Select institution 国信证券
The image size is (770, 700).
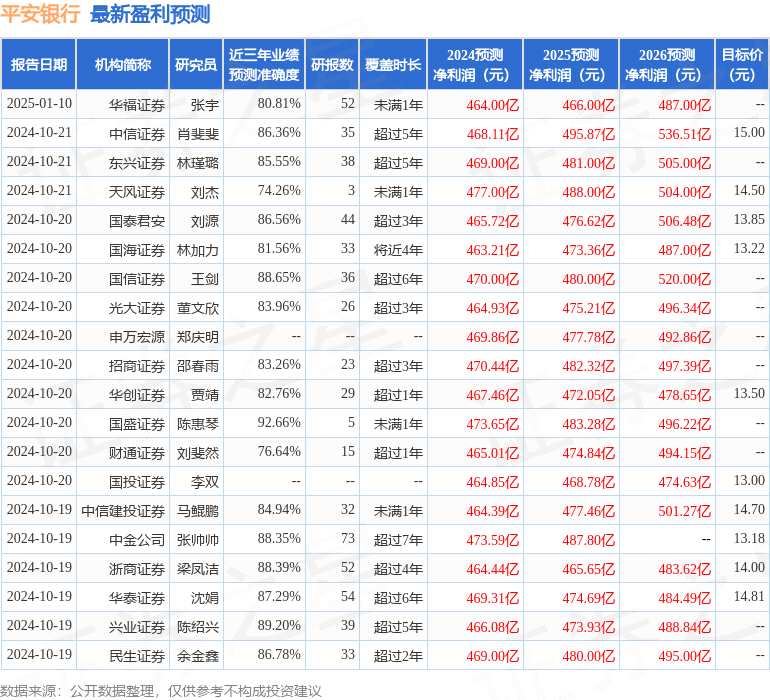[137, 279]
